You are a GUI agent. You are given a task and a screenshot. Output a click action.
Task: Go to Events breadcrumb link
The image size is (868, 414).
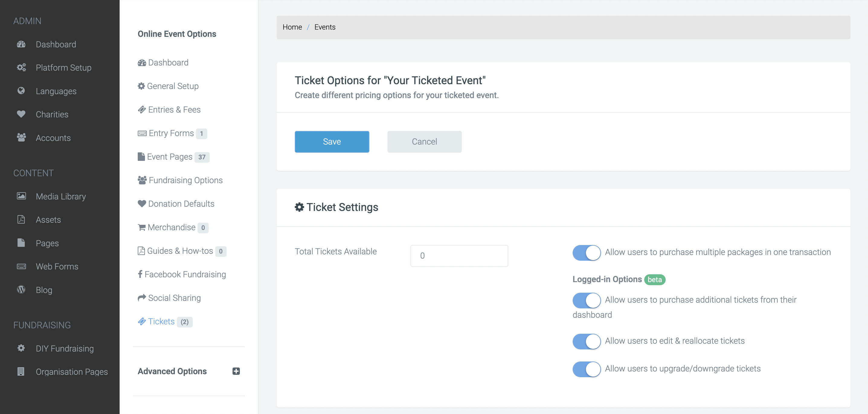point(325,27)
